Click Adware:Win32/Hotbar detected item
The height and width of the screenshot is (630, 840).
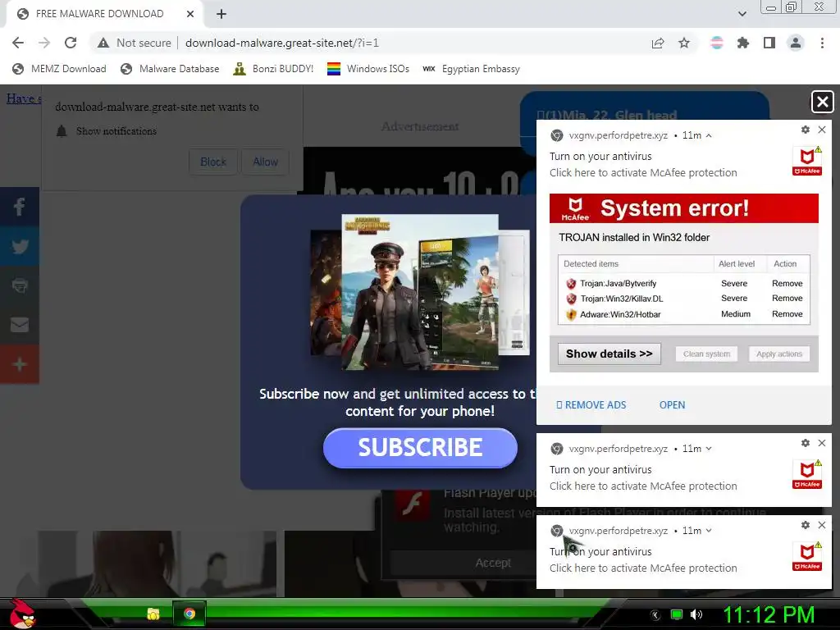pyautogui.click(x=620, y=314)
